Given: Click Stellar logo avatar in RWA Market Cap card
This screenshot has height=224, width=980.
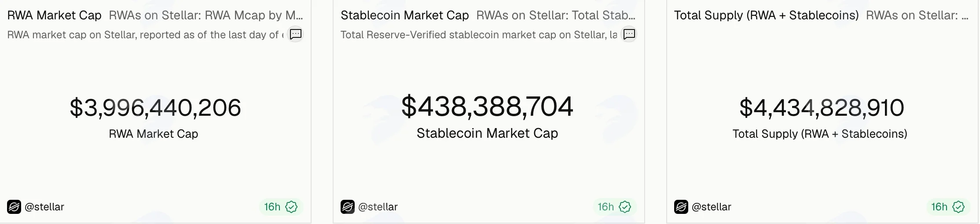Looking at the screenshot, I should (14, 207).
